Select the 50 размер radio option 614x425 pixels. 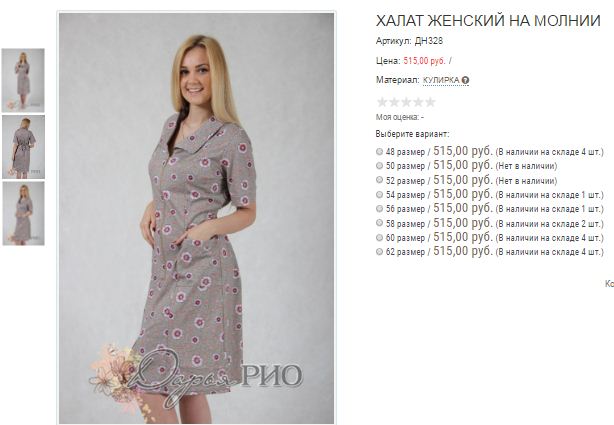pyautogui.click(x=379, y=166)
